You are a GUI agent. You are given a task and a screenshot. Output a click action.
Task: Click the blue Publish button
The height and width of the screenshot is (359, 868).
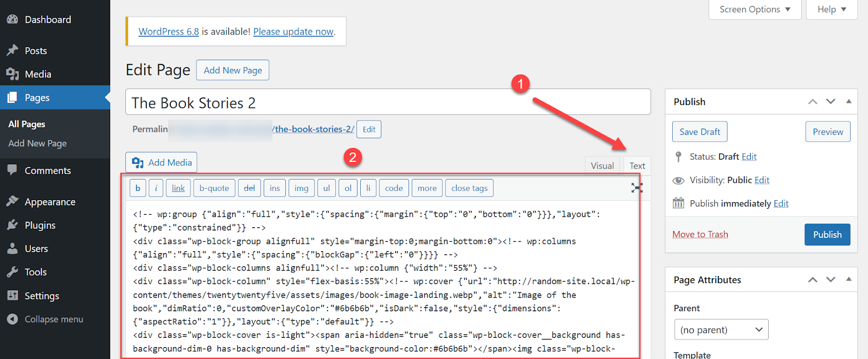(827, 234)
